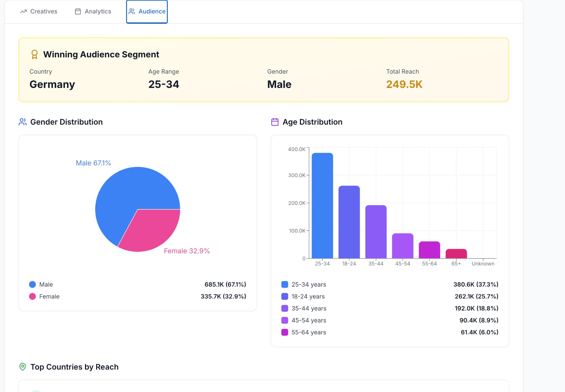The width and height of the screenshot is (565, 392).
Task: Click the trending-arrow icon beside Creatives
Action: [x=23, y=11]
